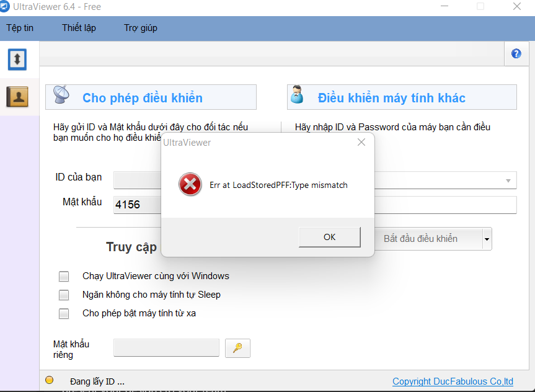Expand the partner ID combo box arrow
The width and height of the screenshot is (535, 392).
coord(508,180)
